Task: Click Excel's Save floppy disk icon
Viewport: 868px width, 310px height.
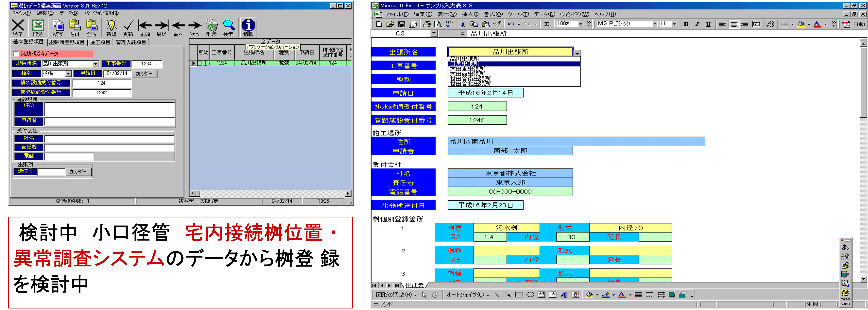Action: 401,24
